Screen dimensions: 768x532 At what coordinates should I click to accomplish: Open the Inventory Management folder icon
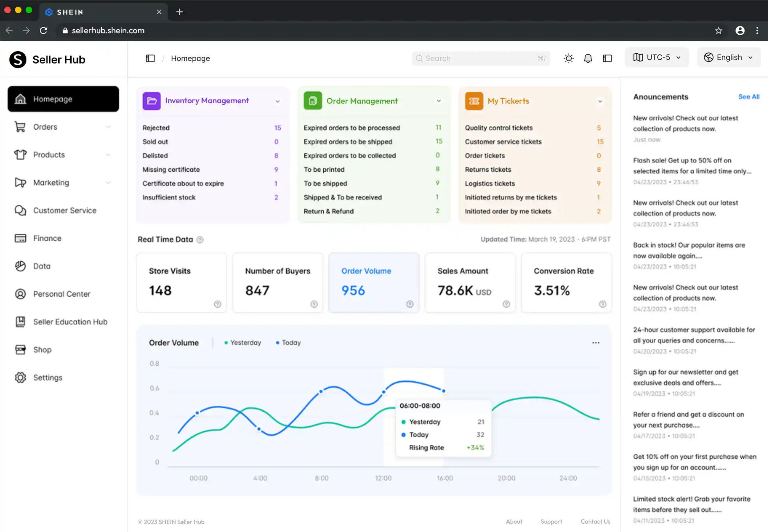[152, 101]
